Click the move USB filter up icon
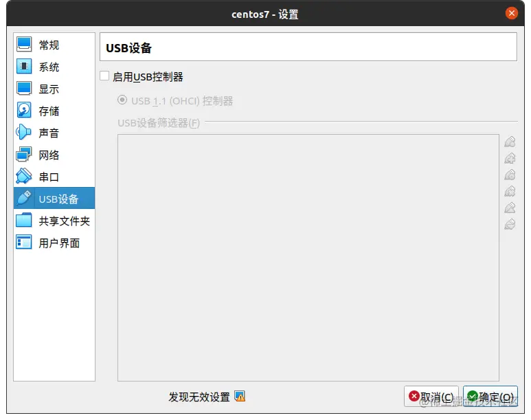The width and height of the screenshot is (531, 420). tap(510, 208)
